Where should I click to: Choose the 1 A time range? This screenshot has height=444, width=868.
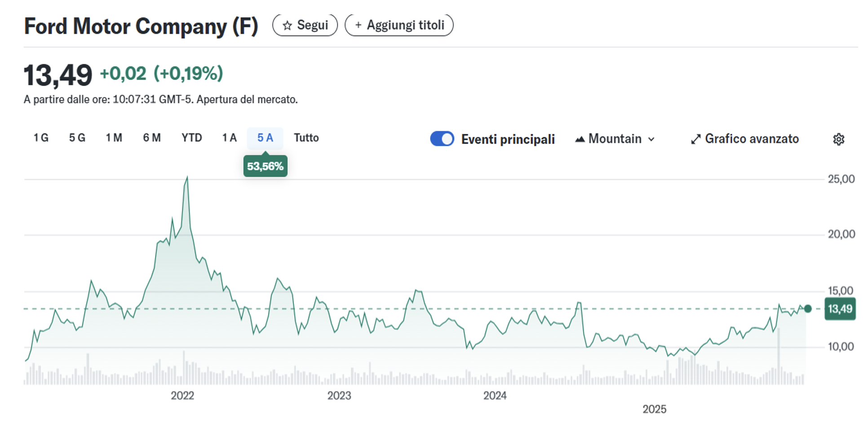[229, 138]
